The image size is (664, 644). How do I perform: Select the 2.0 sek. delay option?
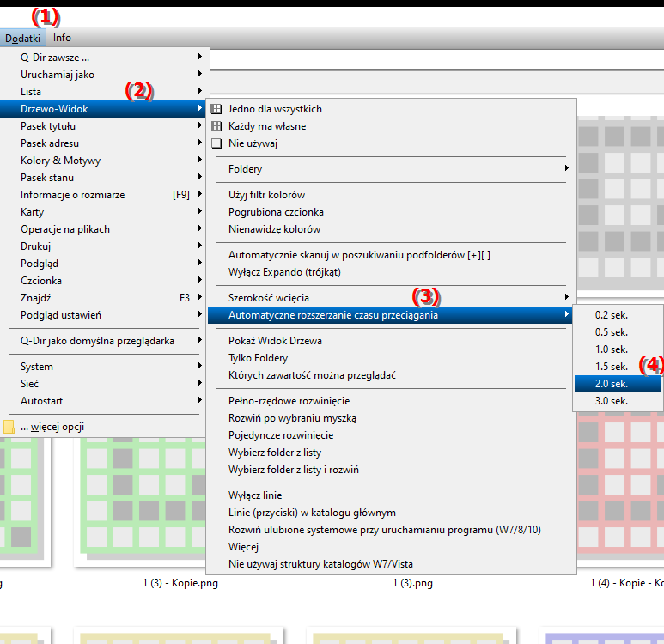click(612, 383)
